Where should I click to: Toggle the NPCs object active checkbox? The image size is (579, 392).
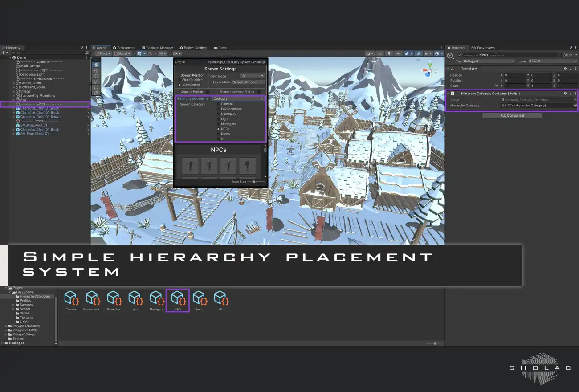coord(459,55)
